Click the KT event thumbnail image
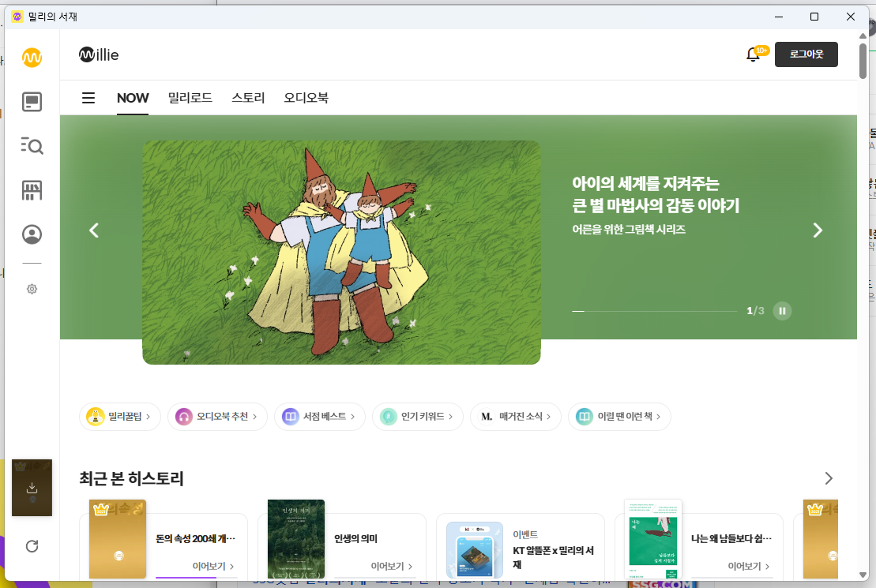This screenshot has width=876, height=588. tap(475, 550)
